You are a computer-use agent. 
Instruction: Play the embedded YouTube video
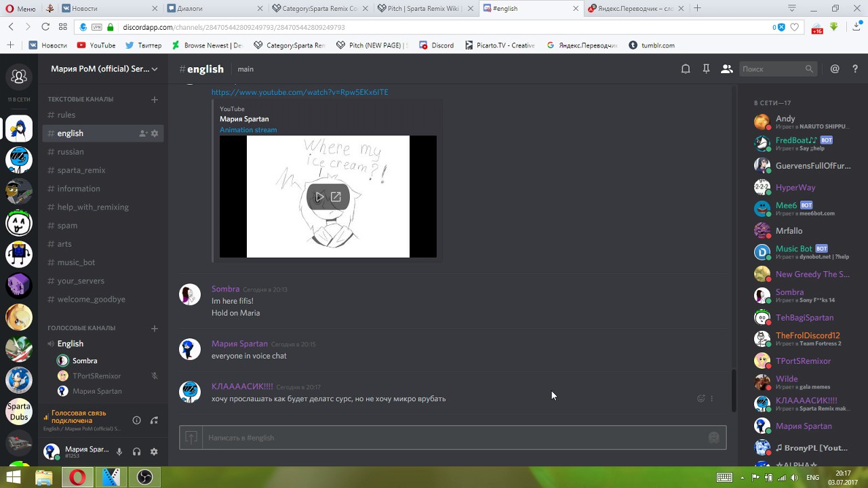pyautogui.click(x=319, y=197)
